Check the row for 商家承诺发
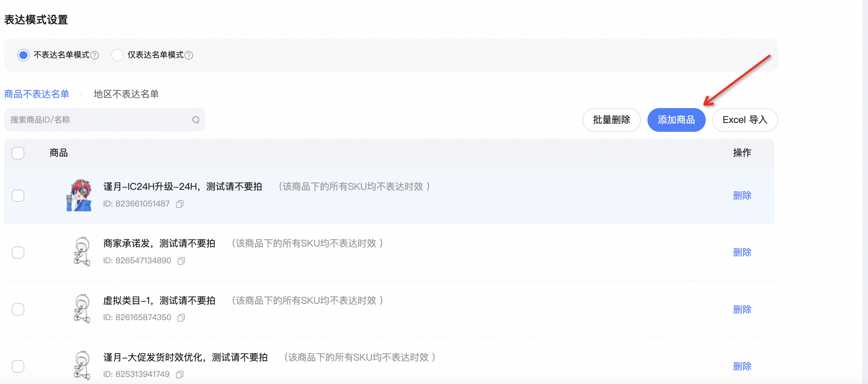The width and height of the screenshot is (868, 384). pos(18,253)
